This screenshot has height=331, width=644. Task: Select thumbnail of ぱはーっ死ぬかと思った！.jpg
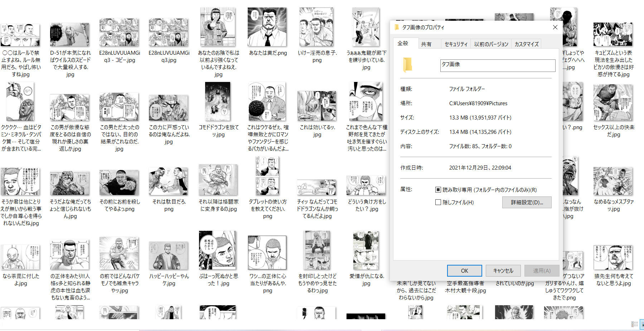click(x=218, y=250)
